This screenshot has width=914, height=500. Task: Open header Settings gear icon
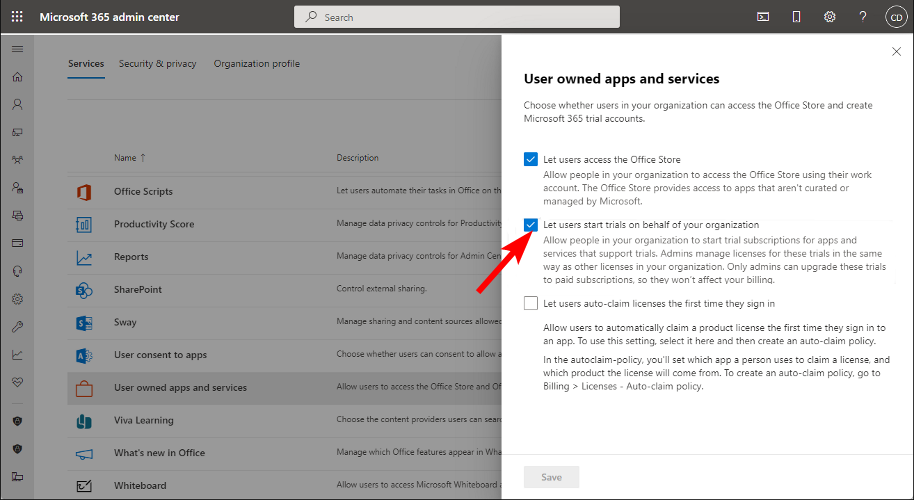coord(829,17)
